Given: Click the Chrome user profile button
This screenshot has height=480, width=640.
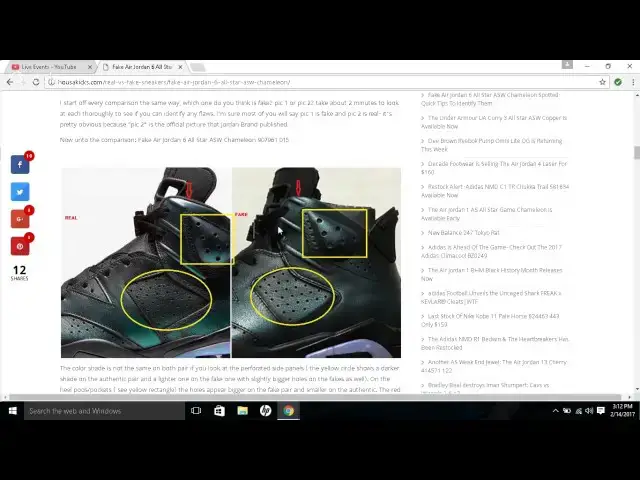Looking at the screenshot, I should [567, 64].
